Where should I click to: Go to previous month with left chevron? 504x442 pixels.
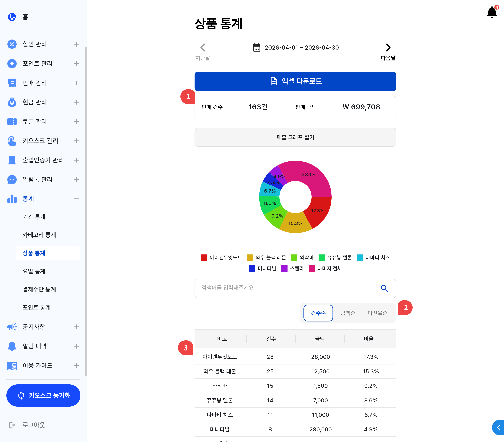pyautogui.click(x=203, y=47)
